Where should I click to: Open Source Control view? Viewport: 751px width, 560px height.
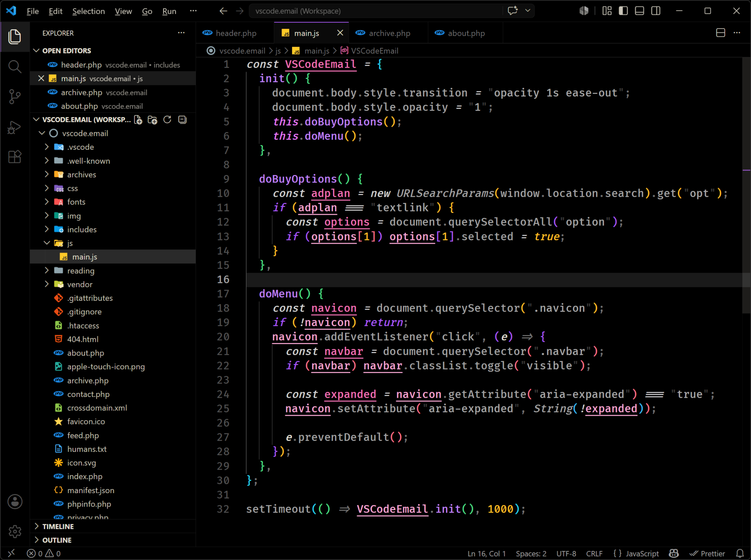pyautogui.click(x=15, y=97)
